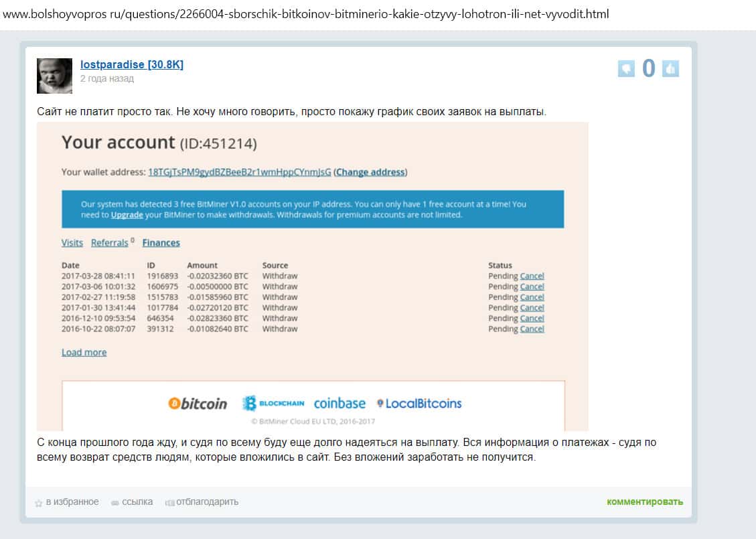Click the 2 года назад timestamp
This screenshot has height=539, width=756.
coord(107,78)
